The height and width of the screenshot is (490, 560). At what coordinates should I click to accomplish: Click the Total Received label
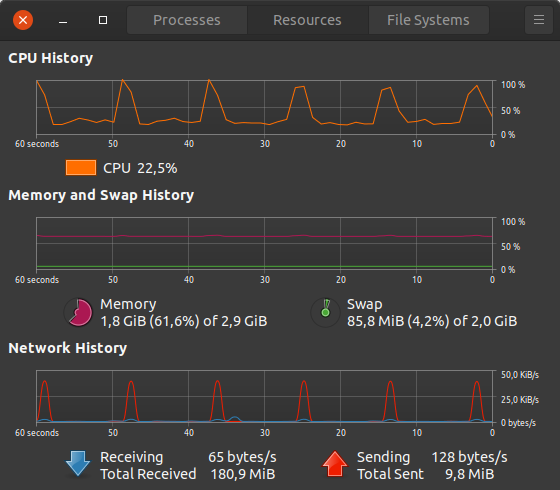tap(148, 474)
